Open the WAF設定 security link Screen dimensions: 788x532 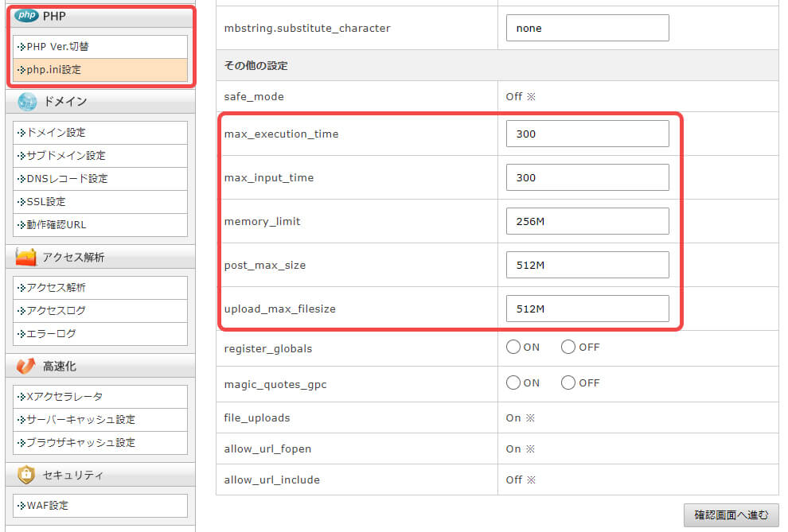click(48, 506)
